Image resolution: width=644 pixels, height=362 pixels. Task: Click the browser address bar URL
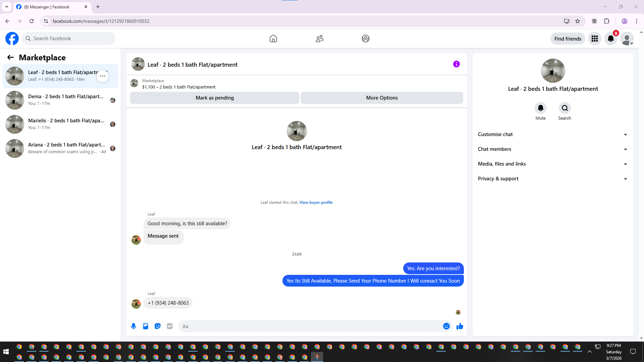[x=101, y=21]
